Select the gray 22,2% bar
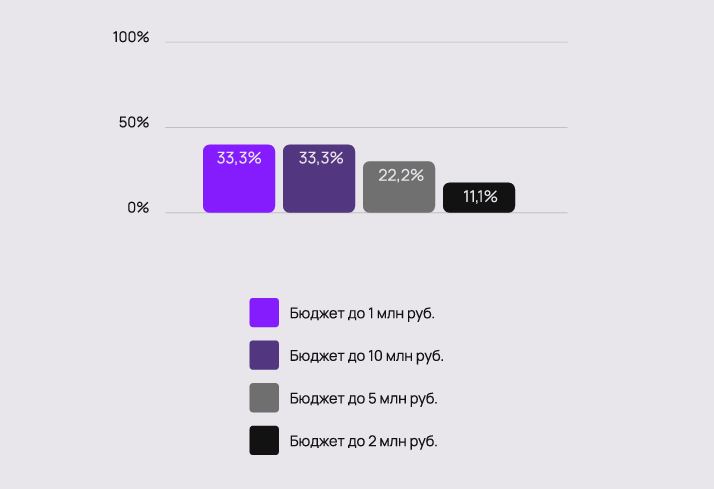This screenshot has height=489, width=714. click(399, 195)
